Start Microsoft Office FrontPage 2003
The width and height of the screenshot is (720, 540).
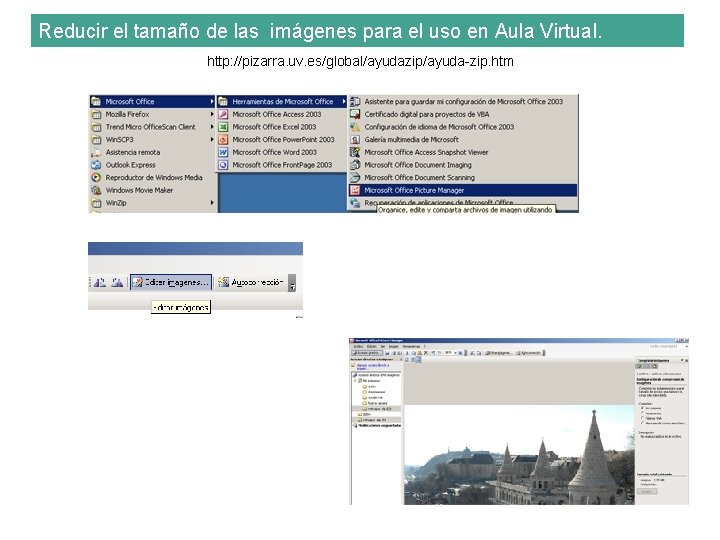coord(281,165)
